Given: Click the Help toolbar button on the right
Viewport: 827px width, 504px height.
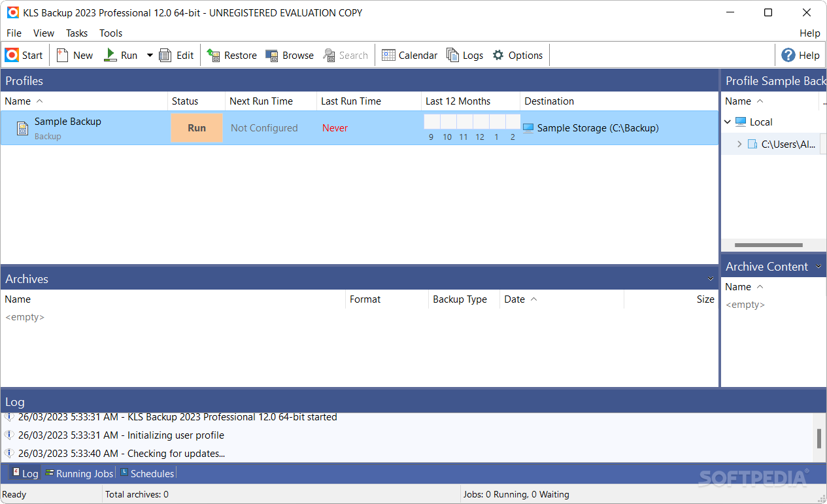Looking at the screenshot, I should [x=800, y=56].
